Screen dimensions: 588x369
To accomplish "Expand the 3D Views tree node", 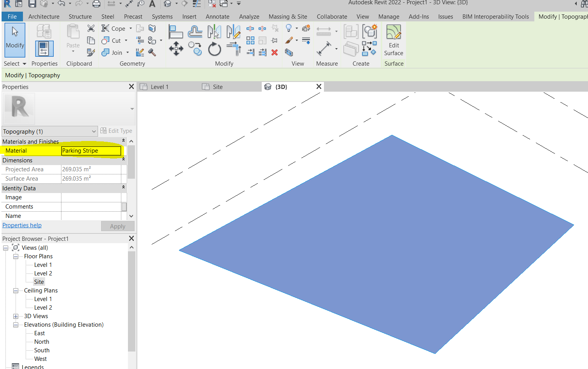I will [x=16, y=316].
